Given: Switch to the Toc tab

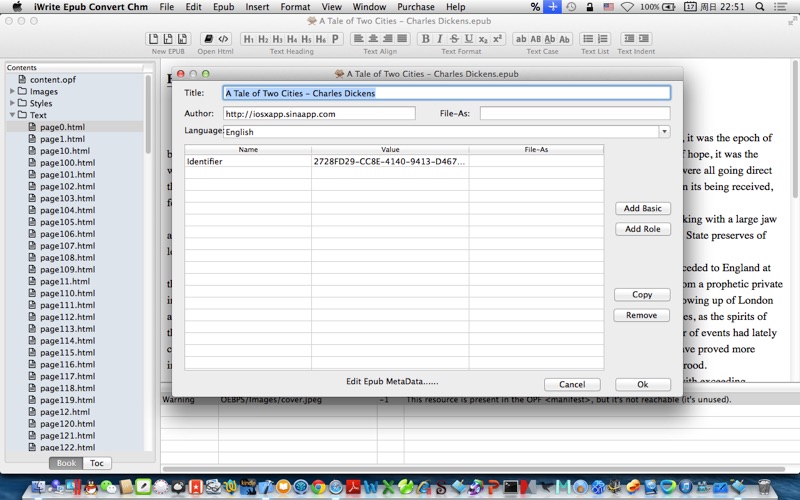Looking at the screenshot, I should pyautogui.click(x=97, y=463).
